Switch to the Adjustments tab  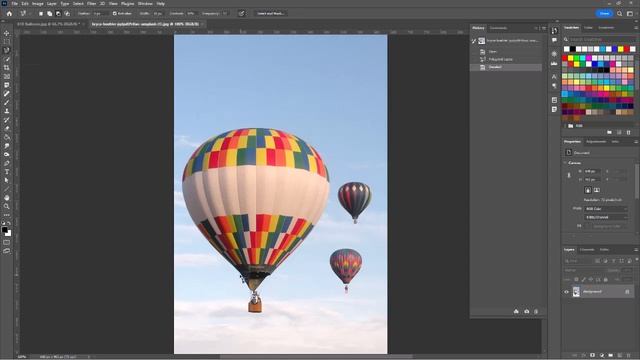coord(596,142)
